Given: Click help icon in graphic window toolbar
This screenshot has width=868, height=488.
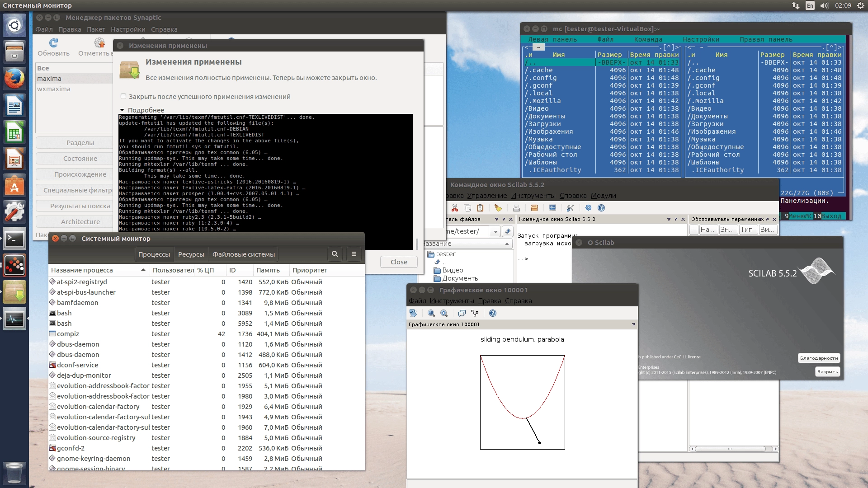Looking at the screenshot, I should (x=493, y=313).
